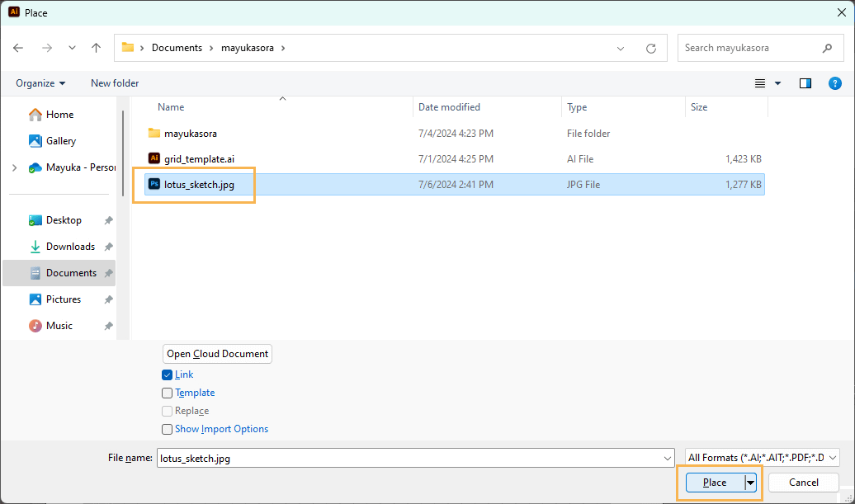
Task: Click the Open Cloud Document button
Action: tap(217, 354)
